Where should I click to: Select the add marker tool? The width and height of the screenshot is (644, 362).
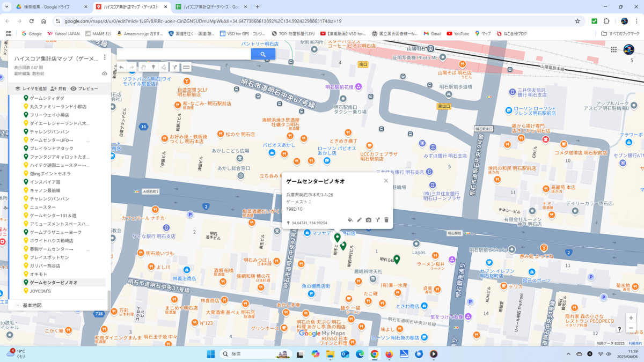(x=153, y=68)
